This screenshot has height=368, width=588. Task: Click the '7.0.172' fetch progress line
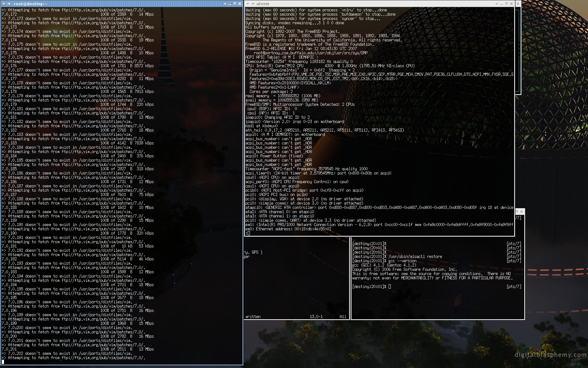tap(78, 14)
